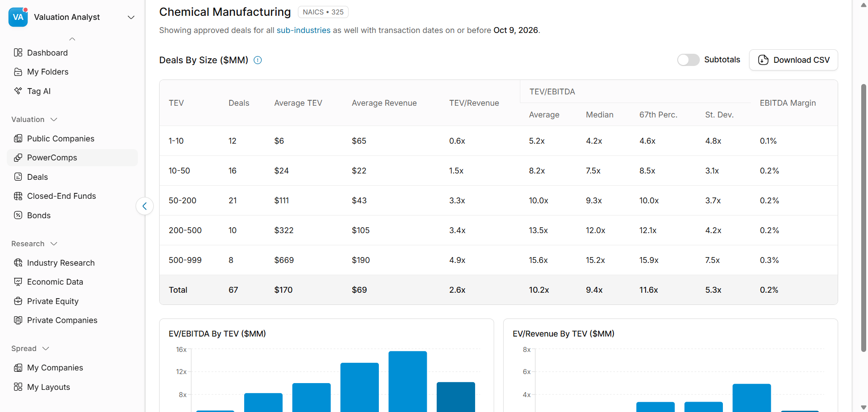Click the page vertical scrollbar
This screenshot has height=412, width=868.
[x=863, y=217]
